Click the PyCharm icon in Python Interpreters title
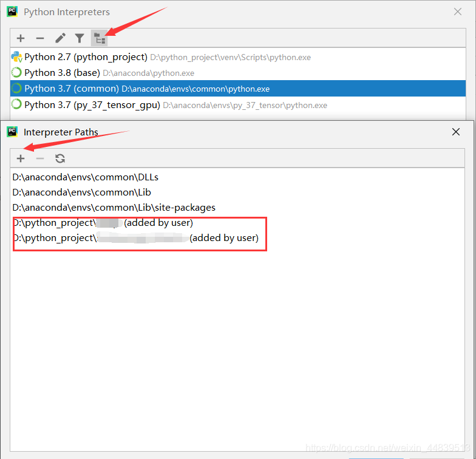The height and width of the screenshot is (459, 476). pos(12,12)
